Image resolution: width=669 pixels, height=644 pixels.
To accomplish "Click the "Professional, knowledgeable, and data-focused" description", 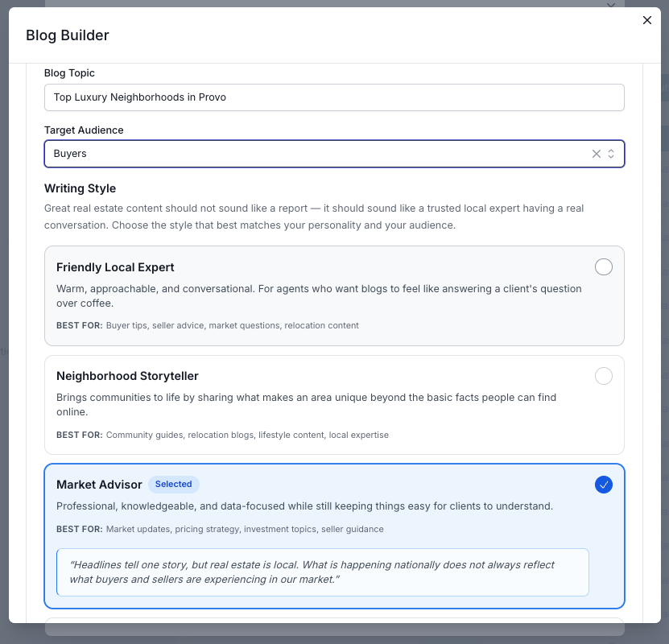I will click(x=304, y=506).
